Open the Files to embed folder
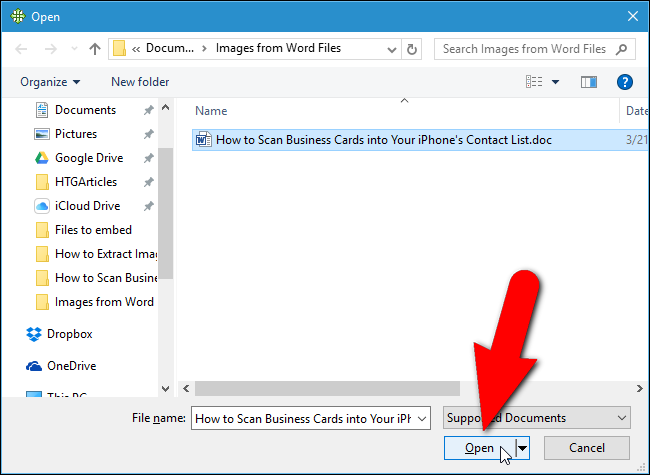650x475 pixels. click(x=93, y=230)
